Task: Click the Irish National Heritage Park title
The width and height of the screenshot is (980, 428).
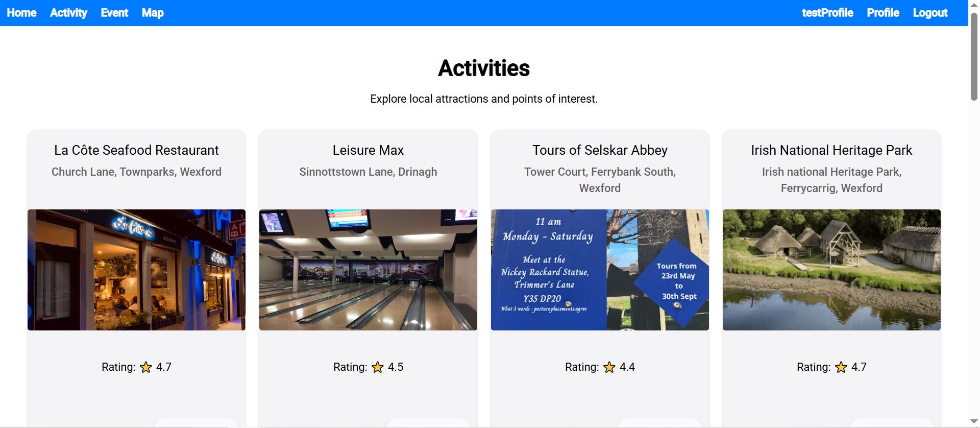Action: coord(831,150)
